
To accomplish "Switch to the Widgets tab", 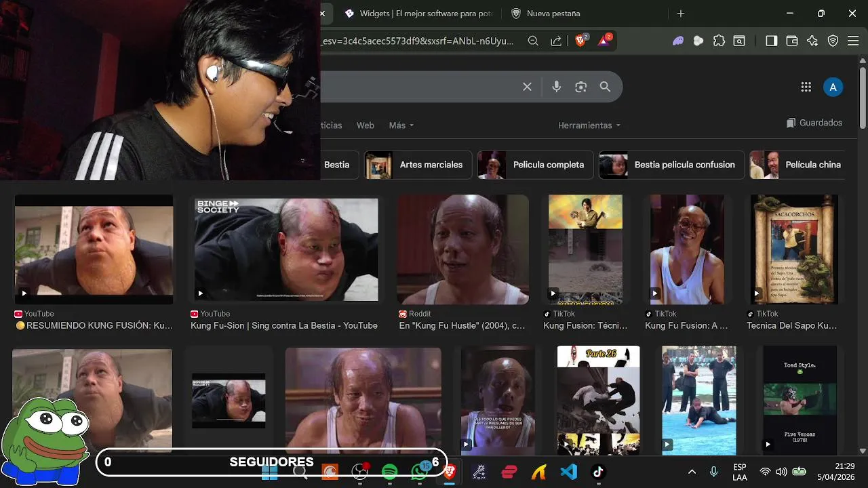I will tap(417, 14).
